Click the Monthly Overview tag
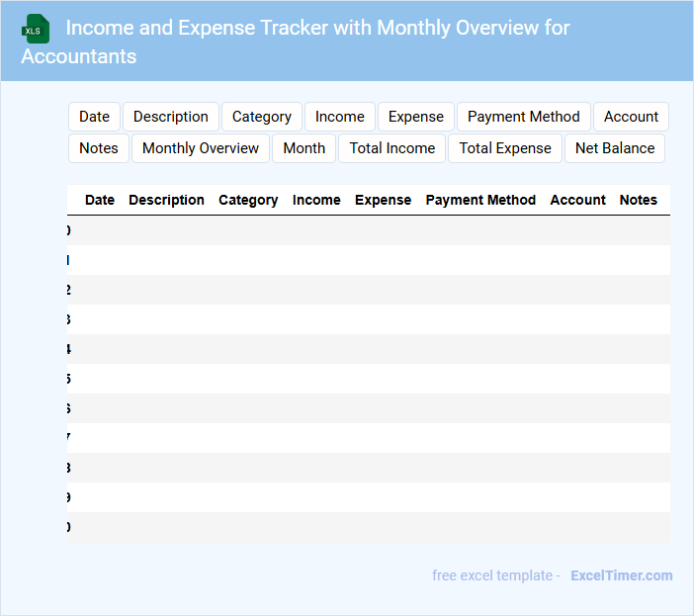Screen dimensions: 694x616 click(x=201, y=148)
